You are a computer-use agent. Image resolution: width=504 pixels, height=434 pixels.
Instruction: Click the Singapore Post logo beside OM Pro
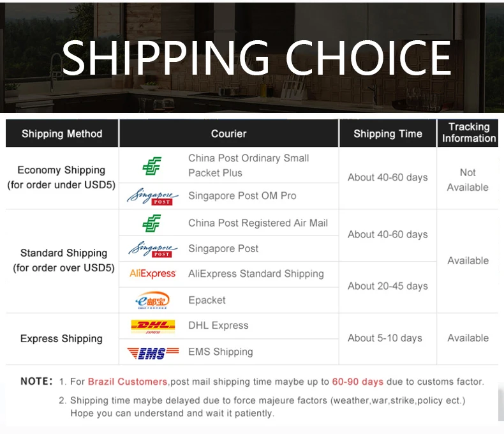coord(152,196)
